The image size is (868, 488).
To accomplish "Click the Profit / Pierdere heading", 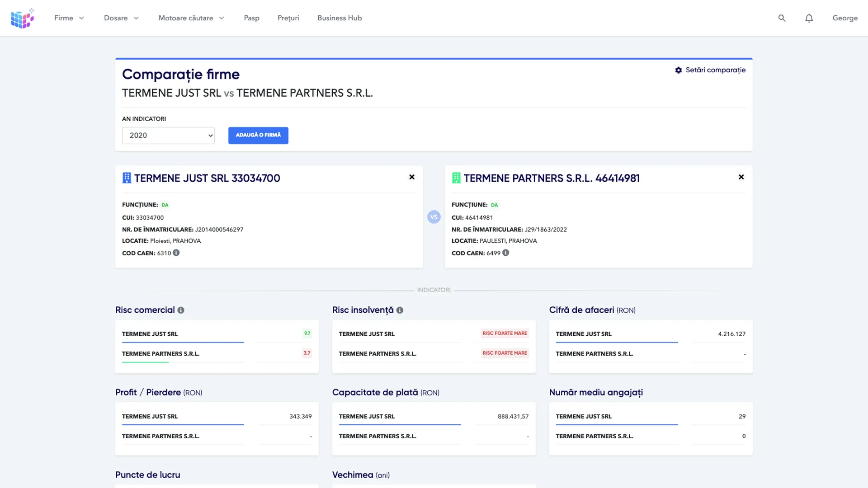I will (159, 392).
